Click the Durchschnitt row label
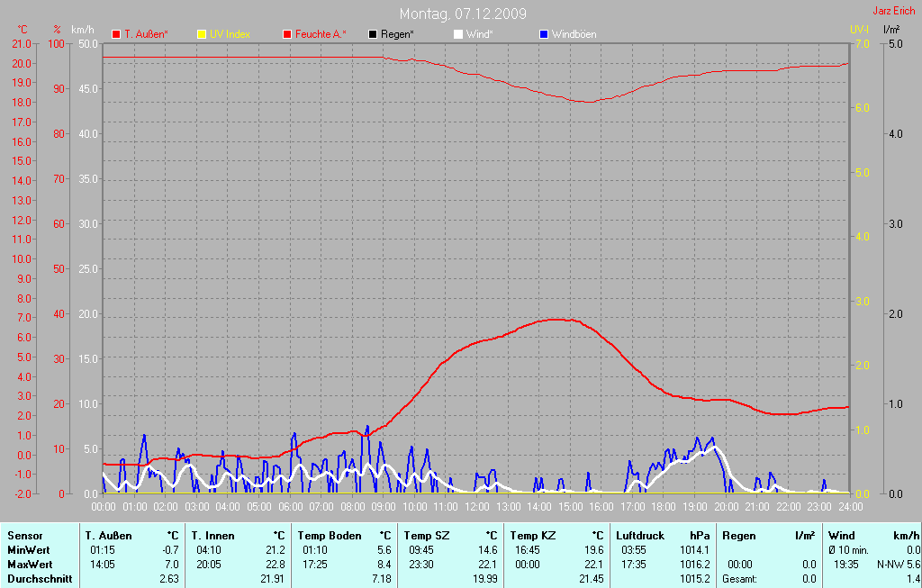 [40, 579]
